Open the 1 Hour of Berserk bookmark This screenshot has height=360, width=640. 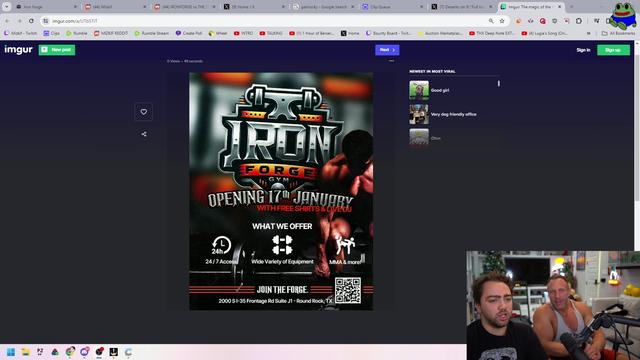(312, 33)
